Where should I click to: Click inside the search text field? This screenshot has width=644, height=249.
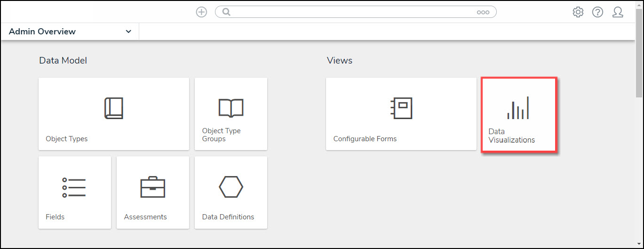click(x=353, y=12)
